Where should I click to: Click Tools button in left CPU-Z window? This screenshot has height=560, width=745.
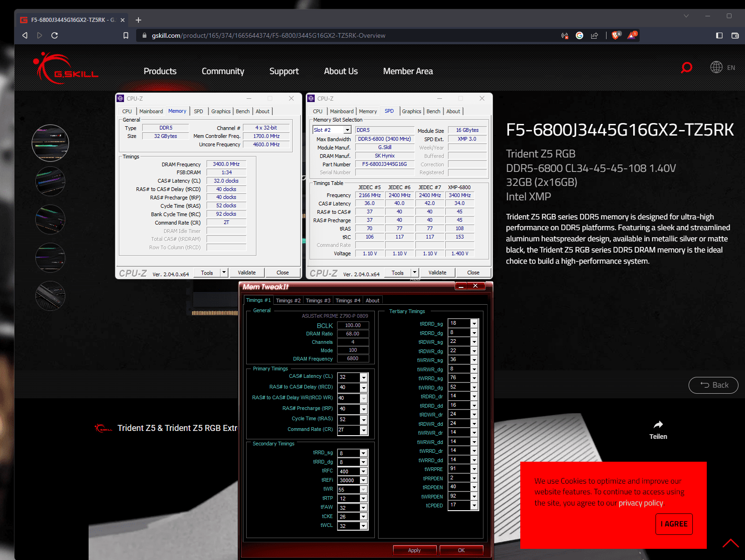(207, 273)
